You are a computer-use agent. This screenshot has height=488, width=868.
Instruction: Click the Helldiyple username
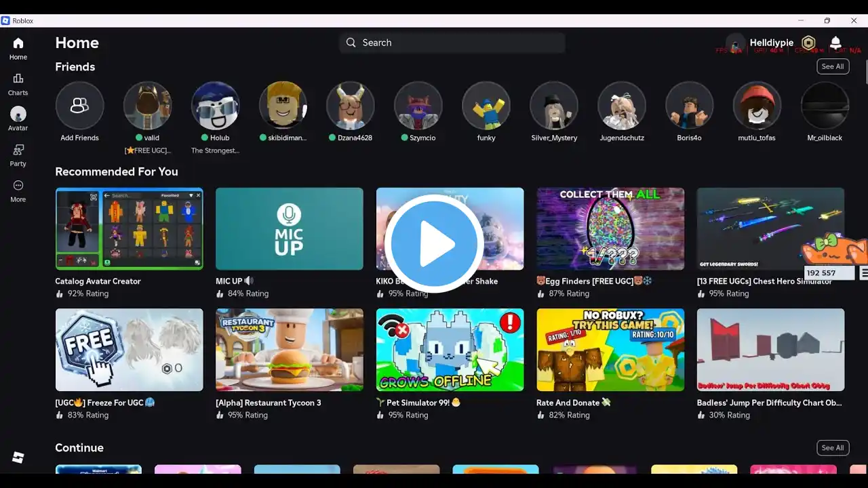(x=772, y=43)
